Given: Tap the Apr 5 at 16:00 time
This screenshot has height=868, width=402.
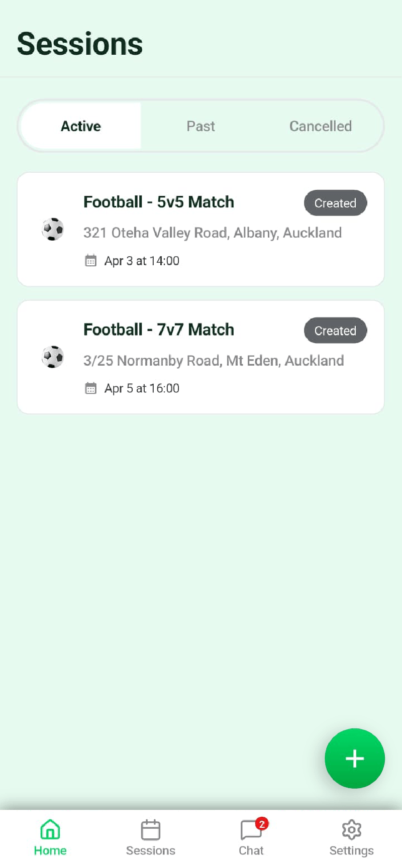Looking at the screenshot, I should point(142,388).
